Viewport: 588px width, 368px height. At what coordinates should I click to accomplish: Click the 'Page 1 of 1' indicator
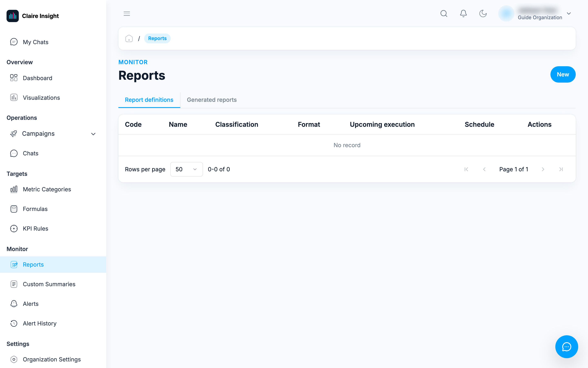tap(514, 169)
